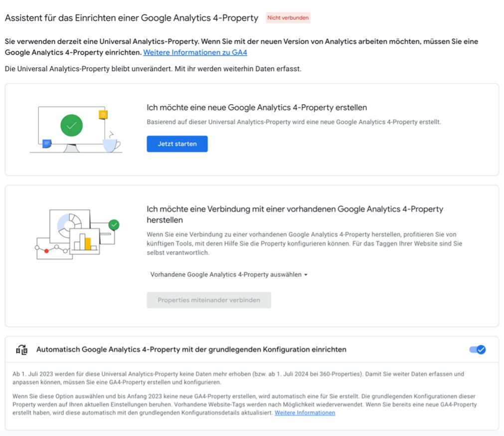Open the Weitere Informationen zu GA4 link
The width and height of the screenshot is (504, 436).
195,52
